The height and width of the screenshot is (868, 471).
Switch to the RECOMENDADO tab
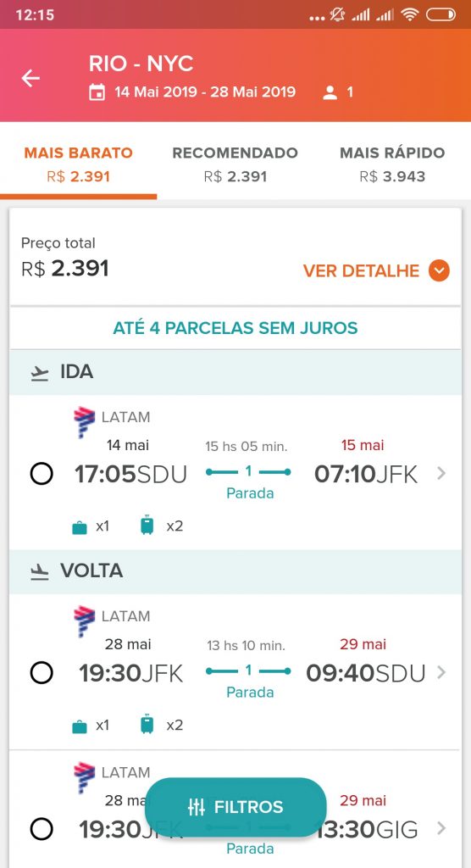235,164
